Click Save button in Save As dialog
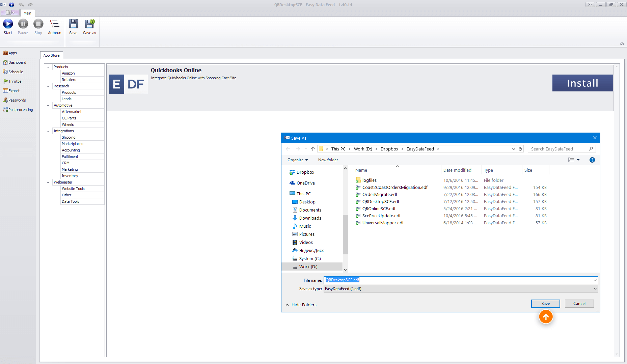The height and width of the screenshot is (364, 627). click(x=545, y=304)
